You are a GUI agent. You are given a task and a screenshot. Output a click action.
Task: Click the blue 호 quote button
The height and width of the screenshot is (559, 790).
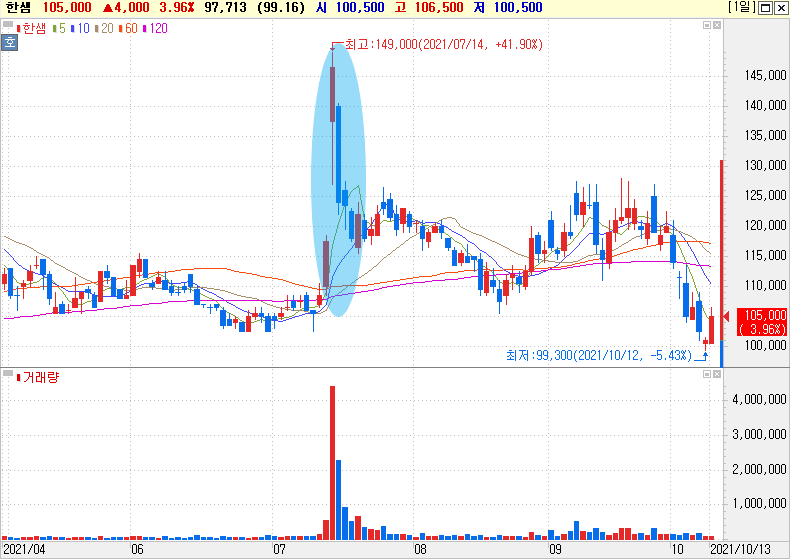click(x=10, y=42)
